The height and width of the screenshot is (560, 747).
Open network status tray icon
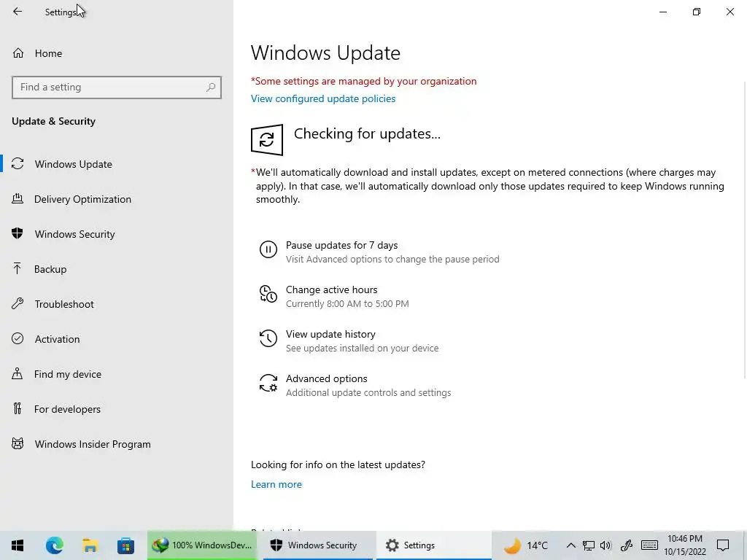click(x=589, y=545)
